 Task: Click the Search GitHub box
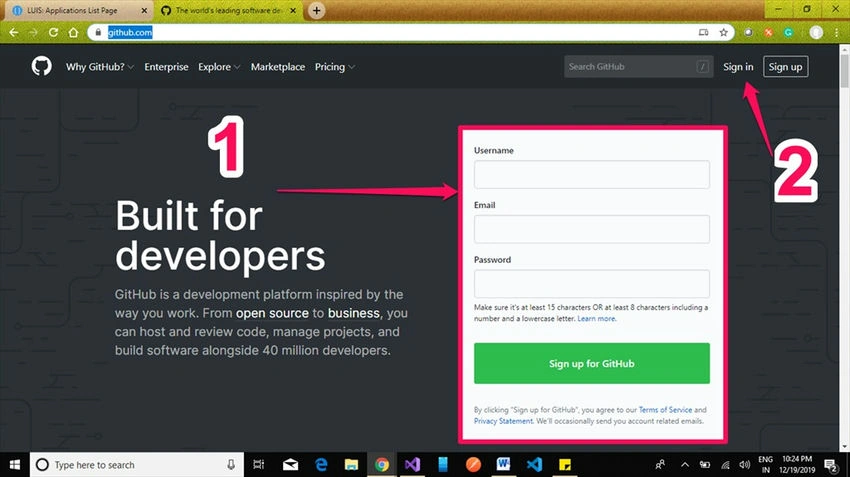638,67
